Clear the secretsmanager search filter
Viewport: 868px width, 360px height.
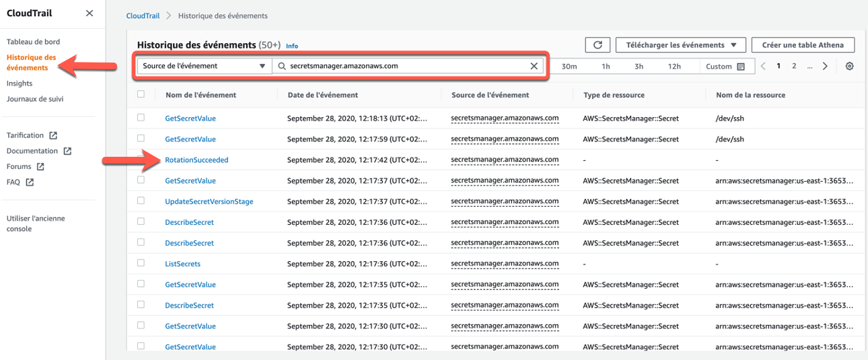534,66
